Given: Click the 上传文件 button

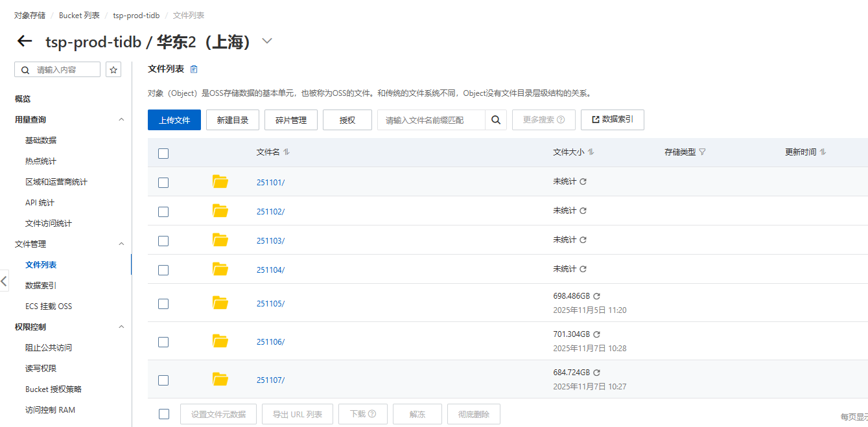Looking at the screenshot, I should (x=174, y=120).
